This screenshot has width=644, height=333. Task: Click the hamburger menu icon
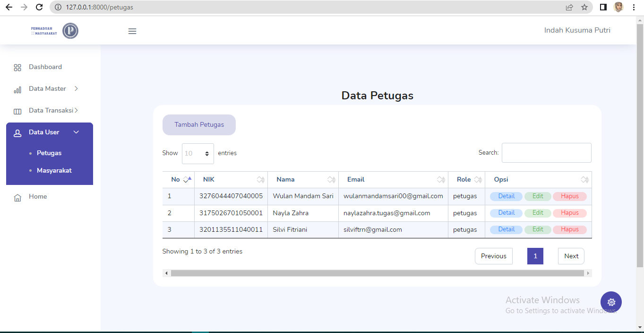pos(132,31)
